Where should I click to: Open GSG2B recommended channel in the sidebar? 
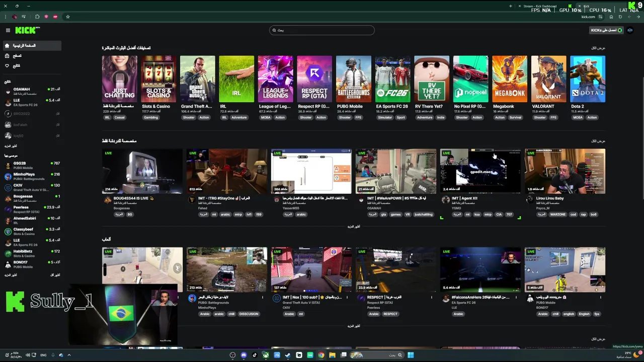point(32,165)
